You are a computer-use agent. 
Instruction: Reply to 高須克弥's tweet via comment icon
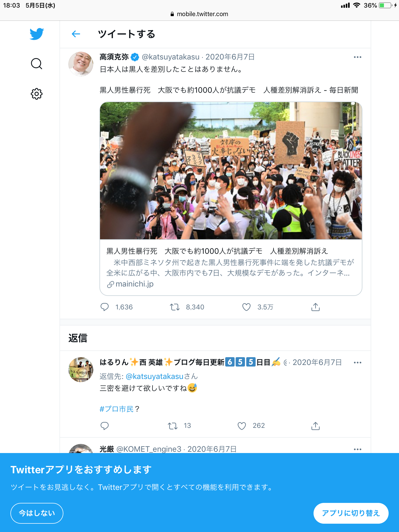pyautogui.click(x=104, y=307)
